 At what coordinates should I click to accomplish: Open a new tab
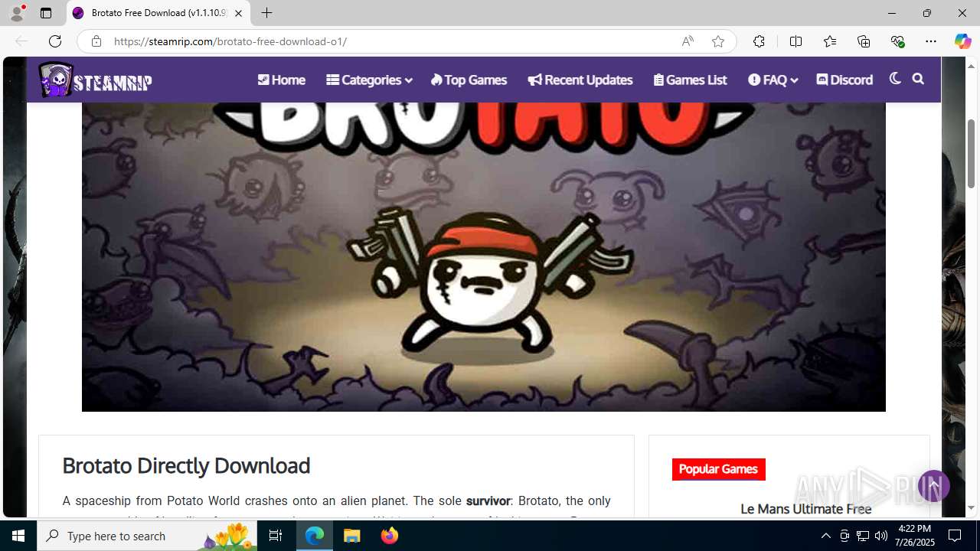(266, 13)
